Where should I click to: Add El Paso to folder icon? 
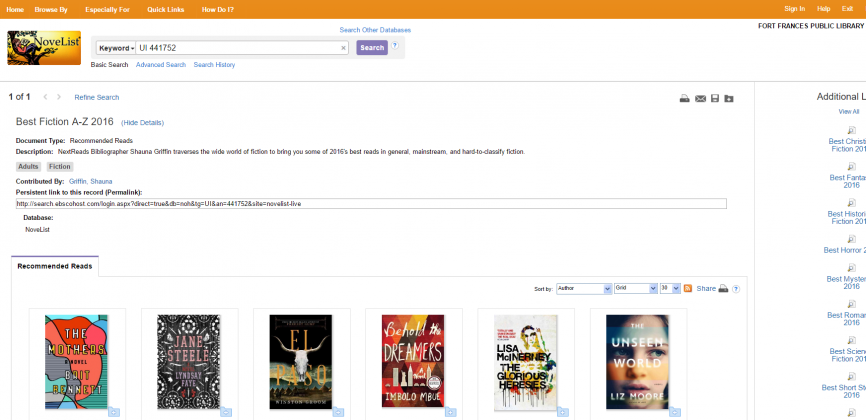pos(338,412)
